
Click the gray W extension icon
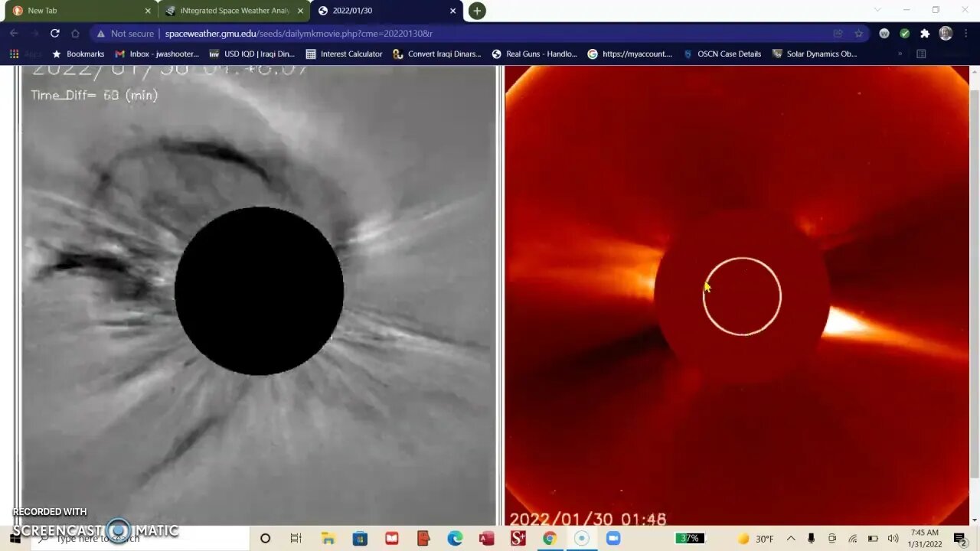884,34
